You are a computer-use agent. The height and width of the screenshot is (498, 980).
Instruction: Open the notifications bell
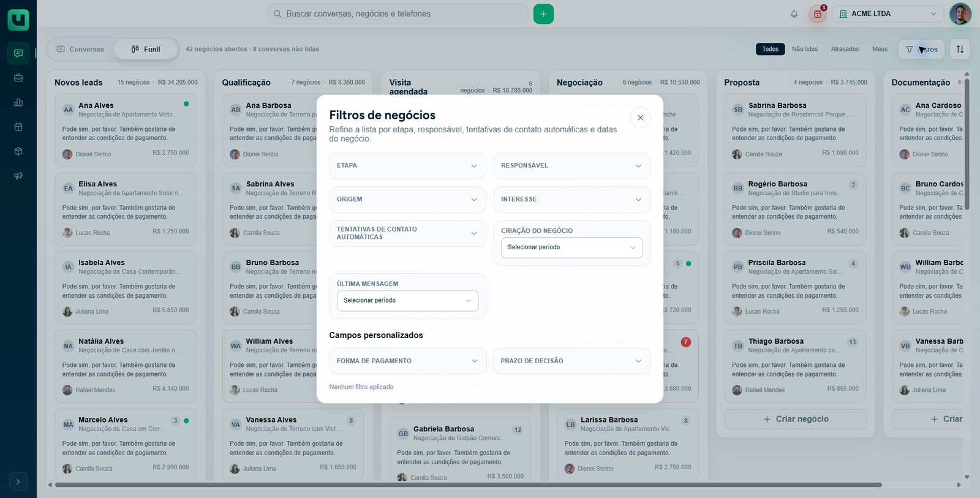pyautogui.click(x=794, y=14)
